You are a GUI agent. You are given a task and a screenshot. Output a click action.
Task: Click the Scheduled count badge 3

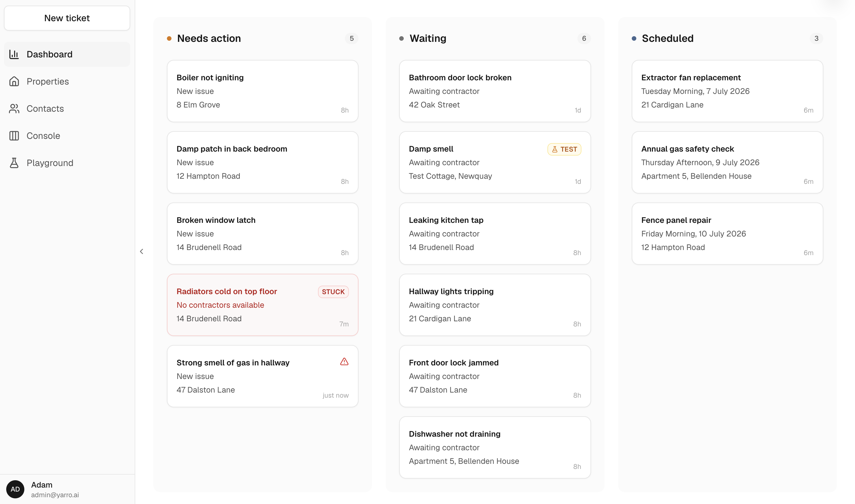tap(816, 38)
